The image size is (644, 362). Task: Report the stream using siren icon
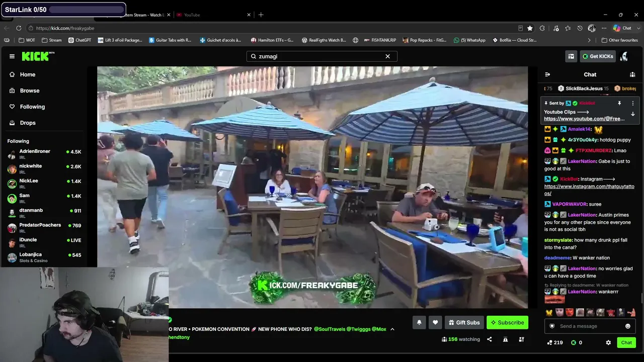505,339
